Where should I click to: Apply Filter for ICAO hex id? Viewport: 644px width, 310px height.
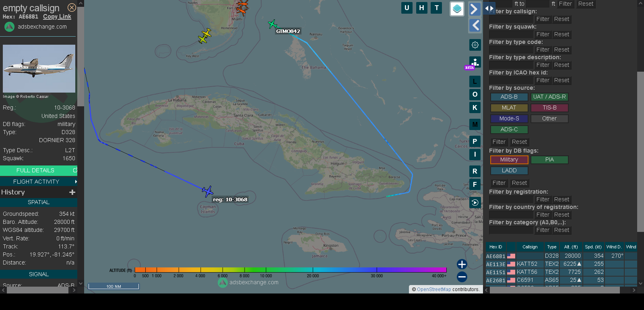[543, 80]
